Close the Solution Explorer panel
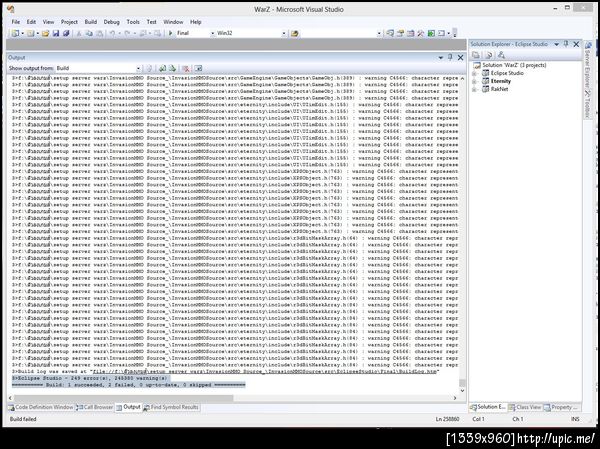 coord(576,44)
